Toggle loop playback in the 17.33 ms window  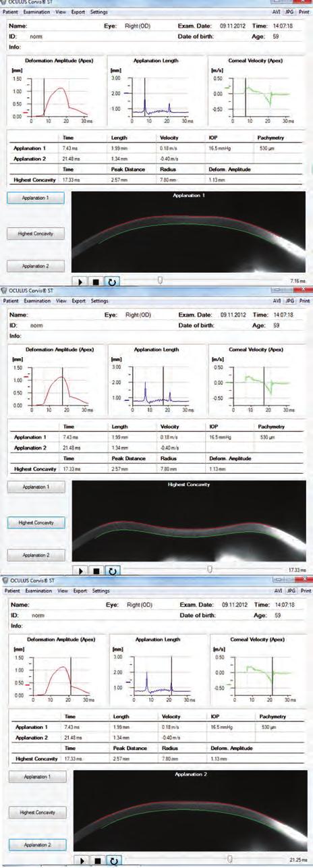[x=114, y=570]
